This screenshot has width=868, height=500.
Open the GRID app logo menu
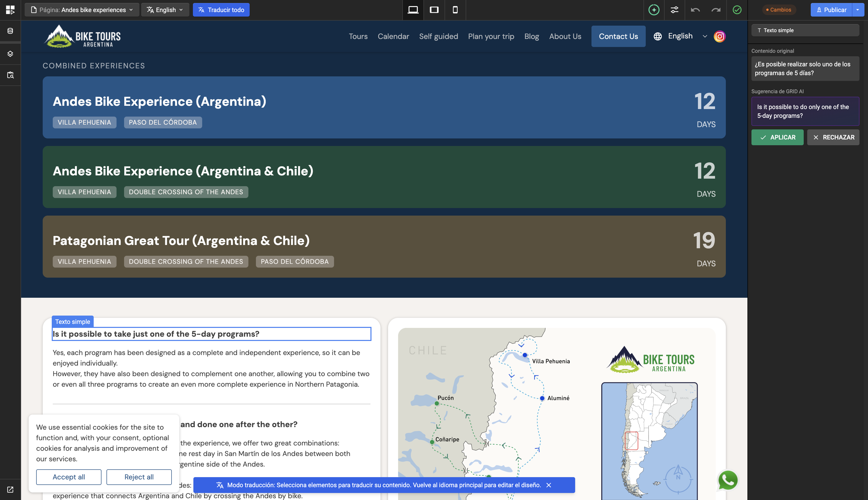(x=10, y=10)
